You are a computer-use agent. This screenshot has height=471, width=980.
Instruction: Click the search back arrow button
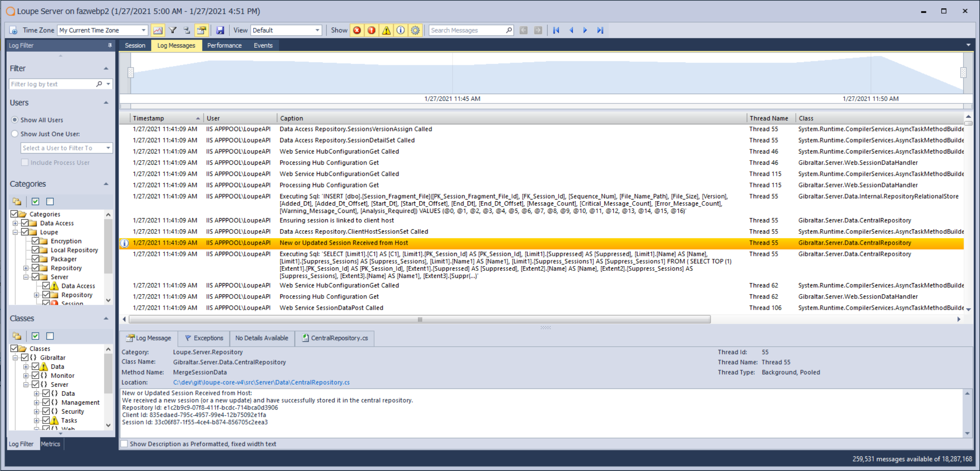524,30
